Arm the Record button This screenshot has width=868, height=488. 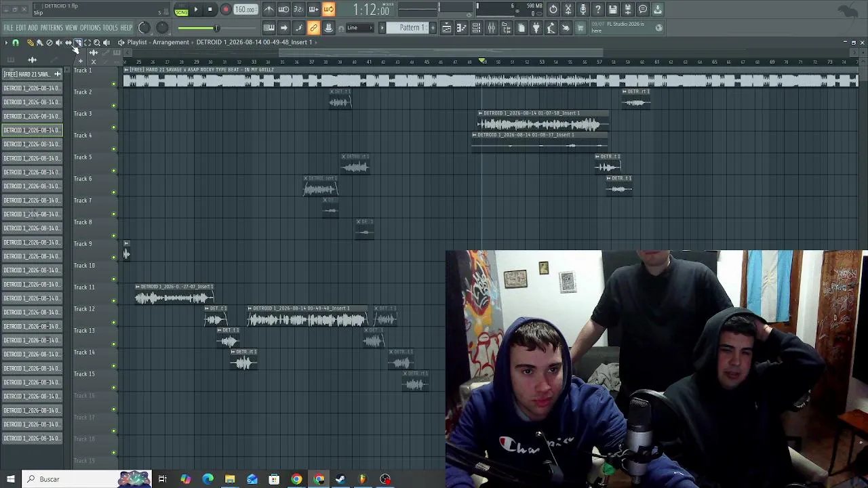pos(225,9)
